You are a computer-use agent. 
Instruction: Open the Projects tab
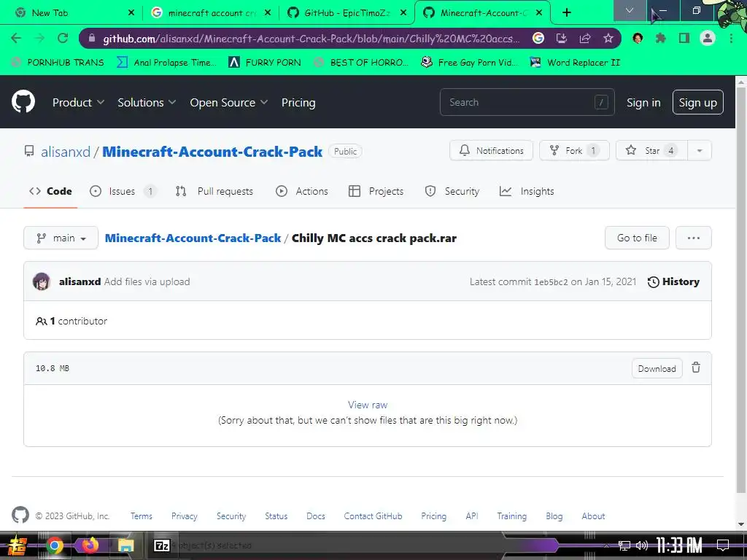point(376,191)
